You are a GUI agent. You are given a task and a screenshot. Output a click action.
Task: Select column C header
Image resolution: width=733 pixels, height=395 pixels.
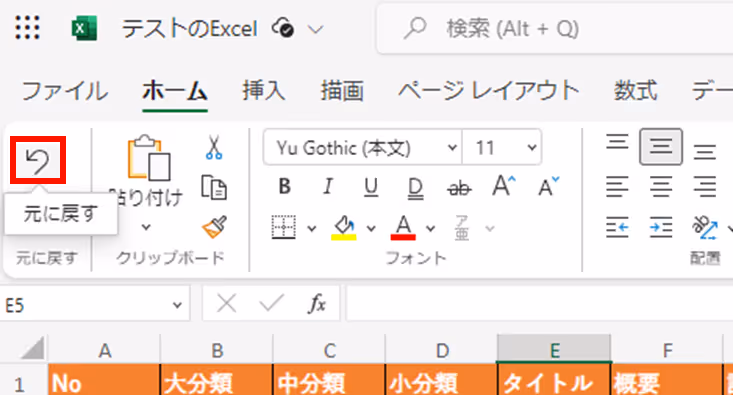330,350
